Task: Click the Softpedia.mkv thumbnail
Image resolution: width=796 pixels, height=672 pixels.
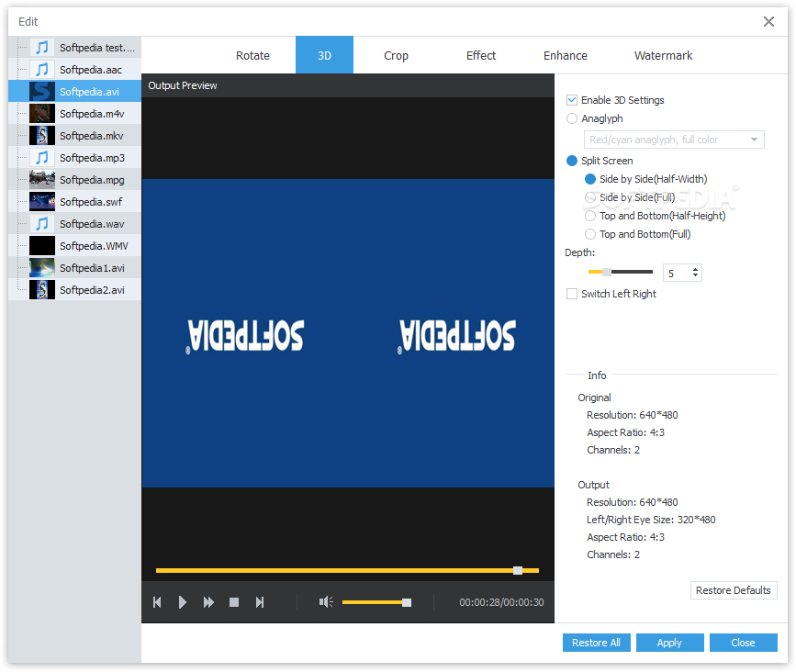Action: [x=42, y=136]
